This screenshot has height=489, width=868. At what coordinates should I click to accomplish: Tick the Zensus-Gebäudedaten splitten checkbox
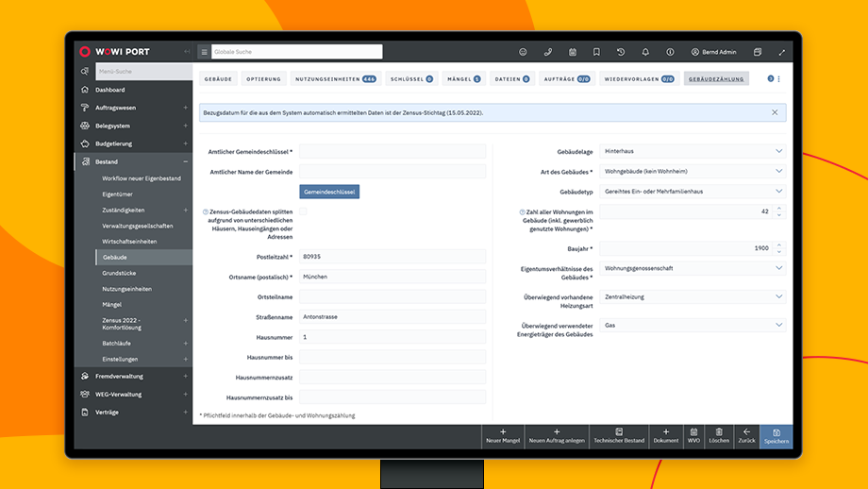pos(304,211)
